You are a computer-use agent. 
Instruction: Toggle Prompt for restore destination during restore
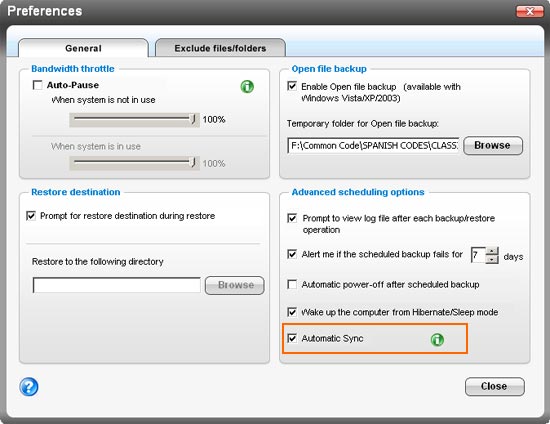click(x=31, y=216)
